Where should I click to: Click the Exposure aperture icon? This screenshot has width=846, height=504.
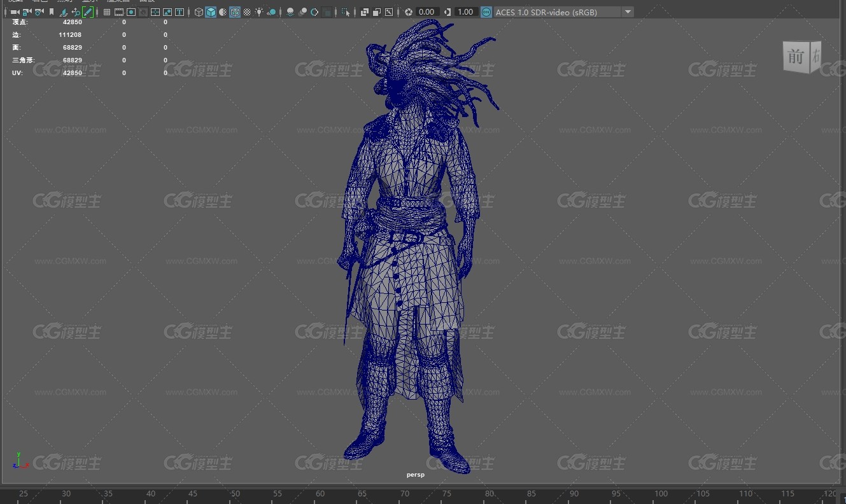(x=409, y=12)
